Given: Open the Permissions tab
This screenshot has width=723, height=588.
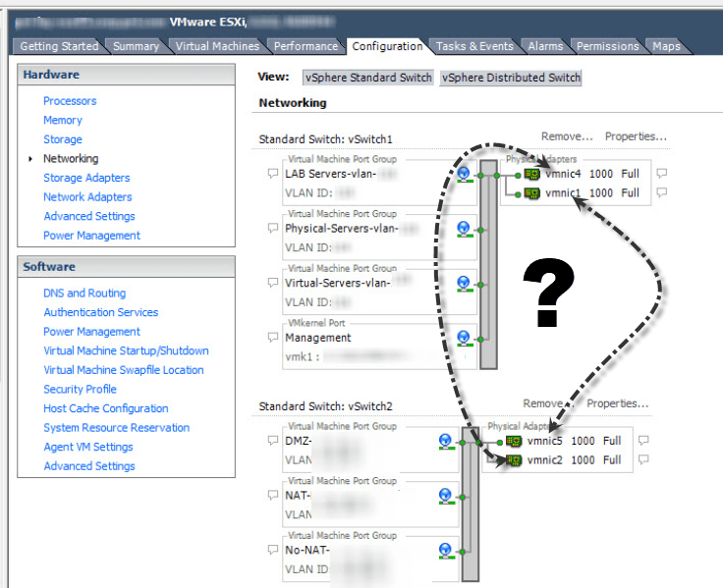Looking at the screenshot, I should tap(608, 46).
